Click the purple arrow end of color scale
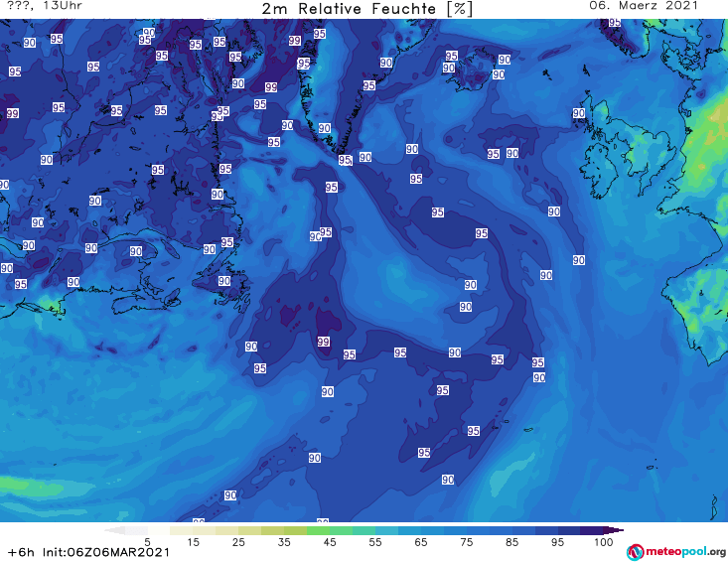 tap(614, 530)
